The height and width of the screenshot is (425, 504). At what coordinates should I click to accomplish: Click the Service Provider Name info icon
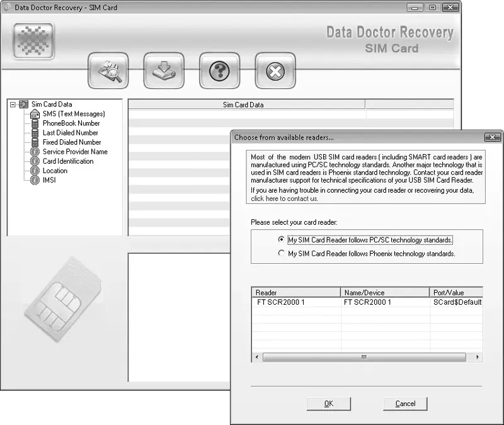35,152
